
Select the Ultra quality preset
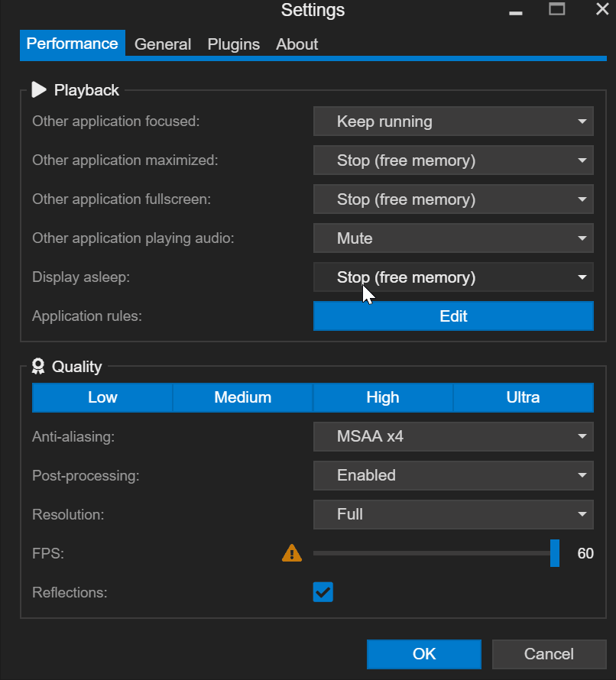point(523,397)
